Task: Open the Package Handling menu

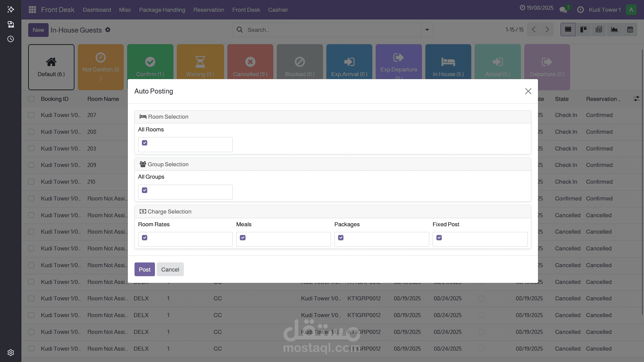Action: tap(162, 10)
